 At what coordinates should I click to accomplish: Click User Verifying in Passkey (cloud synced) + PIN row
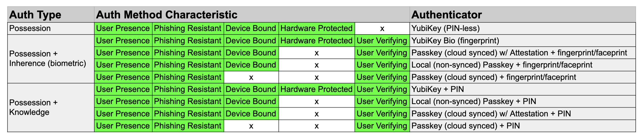click(x=382, y=126)
